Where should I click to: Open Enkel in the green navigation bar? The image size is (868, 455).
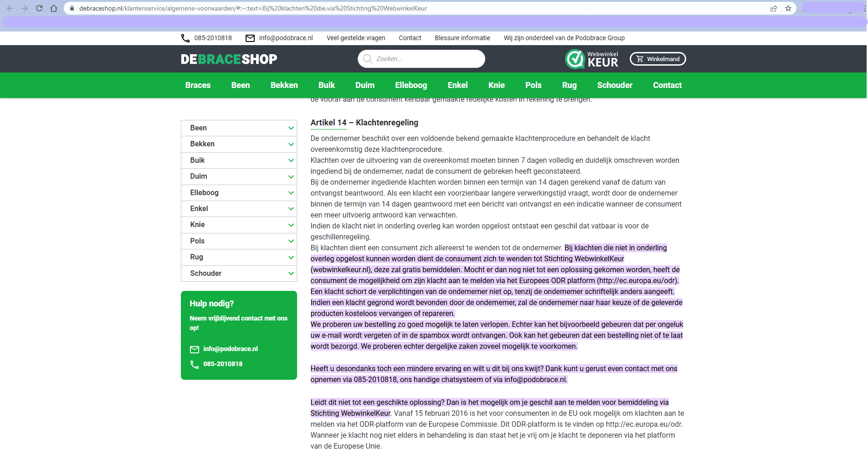(457, 85)
